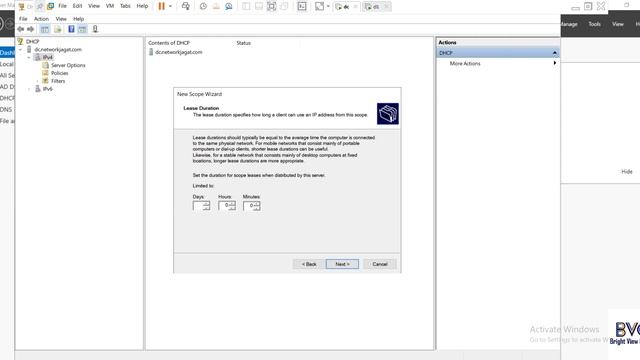Click the stretch guest display icon
Image resolution: width=640 pixels, height=360 pixels.
tap(320, 6)
